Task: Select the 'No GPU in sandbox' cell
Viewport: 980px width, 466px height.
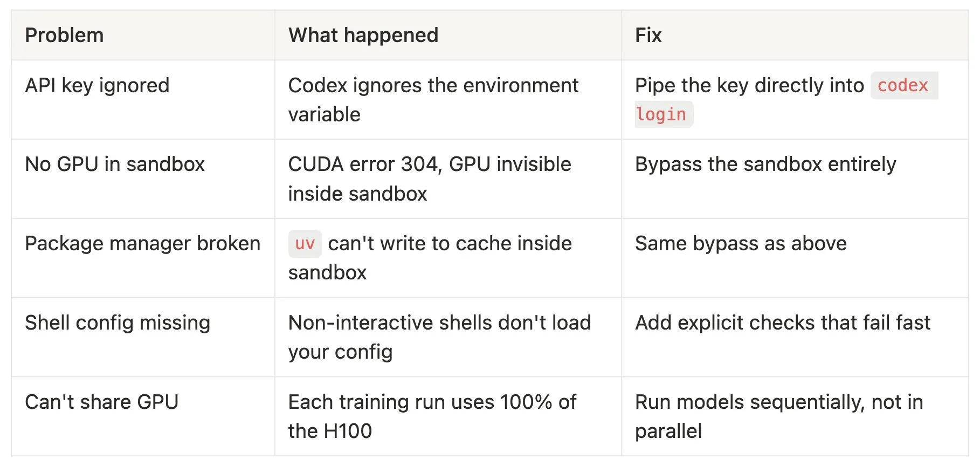Action: click(x=115, y=165)
